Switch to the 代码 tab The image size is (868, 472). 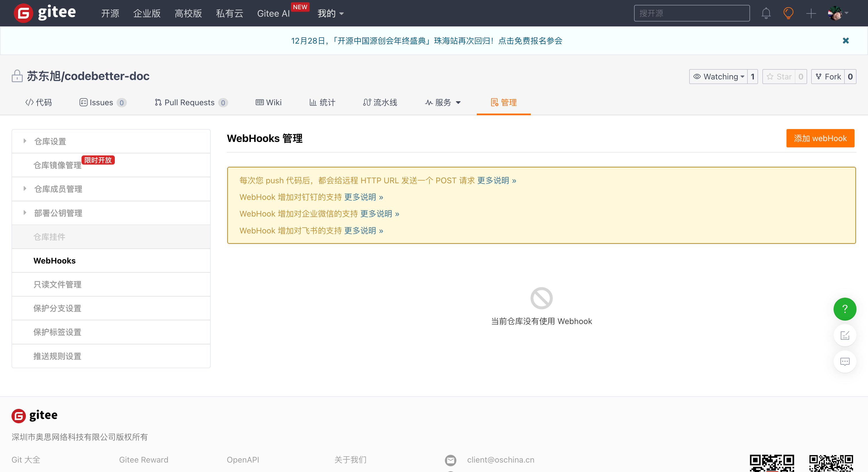coord(38,102)
